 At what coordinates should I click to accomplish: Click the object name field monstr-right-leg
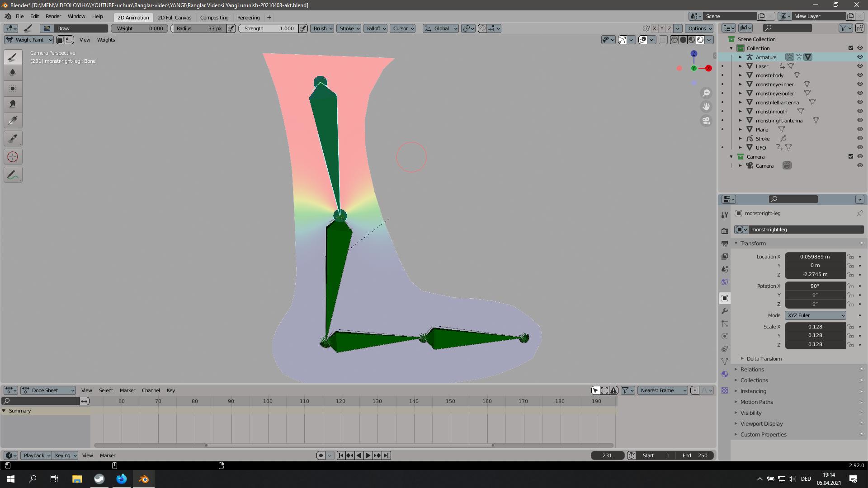[806, 230]
